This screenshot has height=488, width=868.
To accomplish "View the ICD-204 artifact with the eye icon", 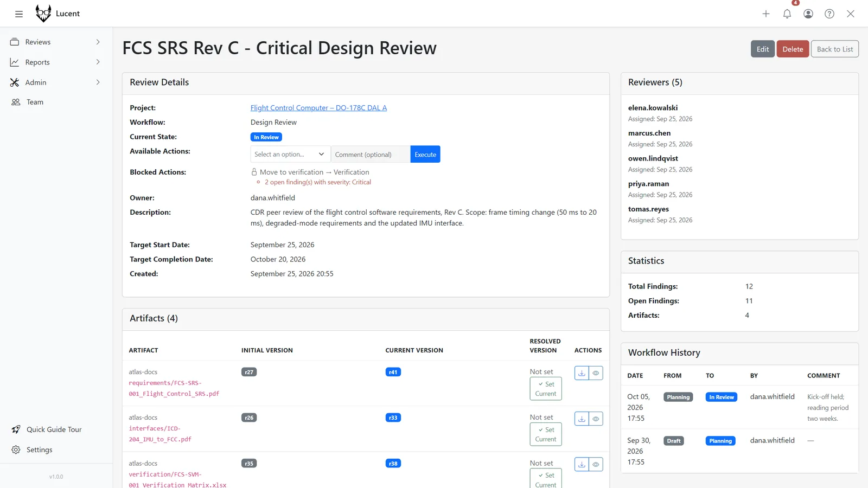I will coord(596,419).
